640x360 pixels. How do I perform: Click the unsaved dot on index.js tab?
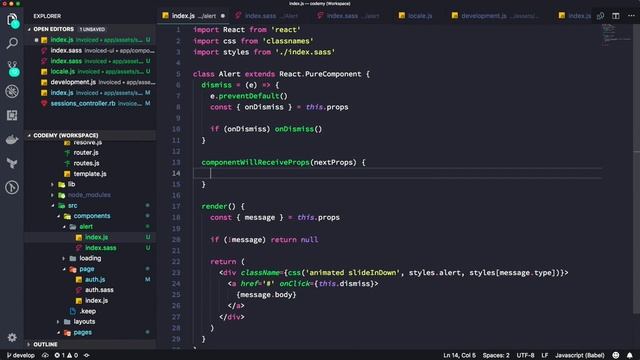(223, 16)
